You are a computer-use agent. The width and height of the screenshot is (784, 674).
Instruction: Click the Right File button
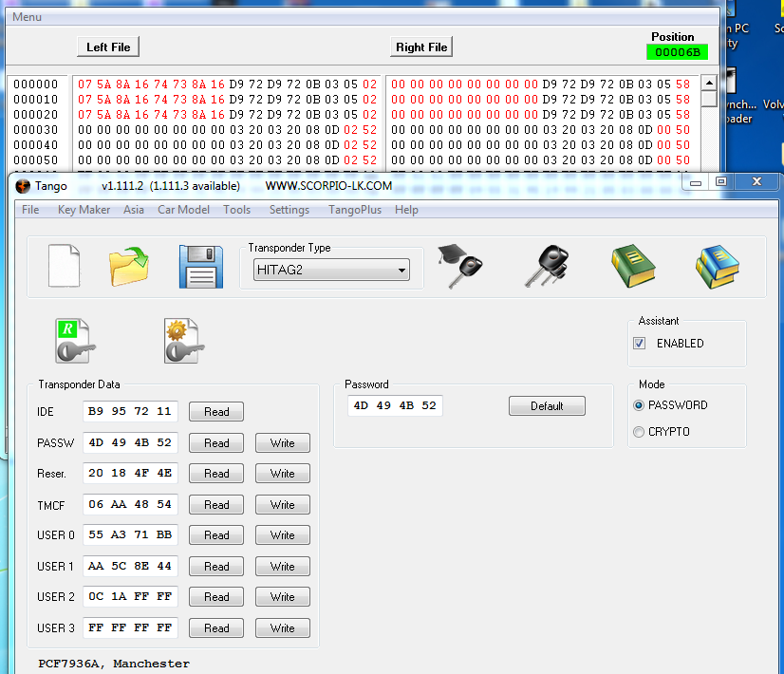421,47
